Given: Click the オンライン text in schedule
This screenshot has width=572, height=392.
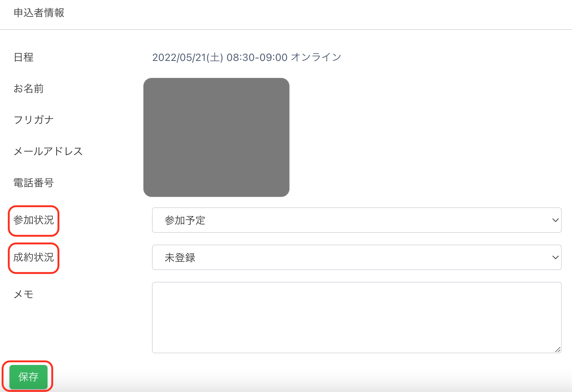Looking at the screenshot, I should coord(316,57).
